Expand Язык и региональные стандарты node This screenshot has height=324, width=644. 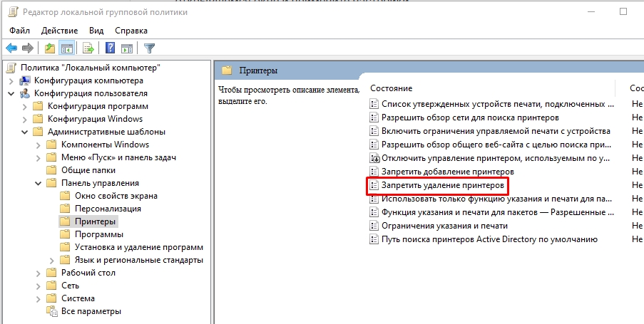click(x=52, y=261)
